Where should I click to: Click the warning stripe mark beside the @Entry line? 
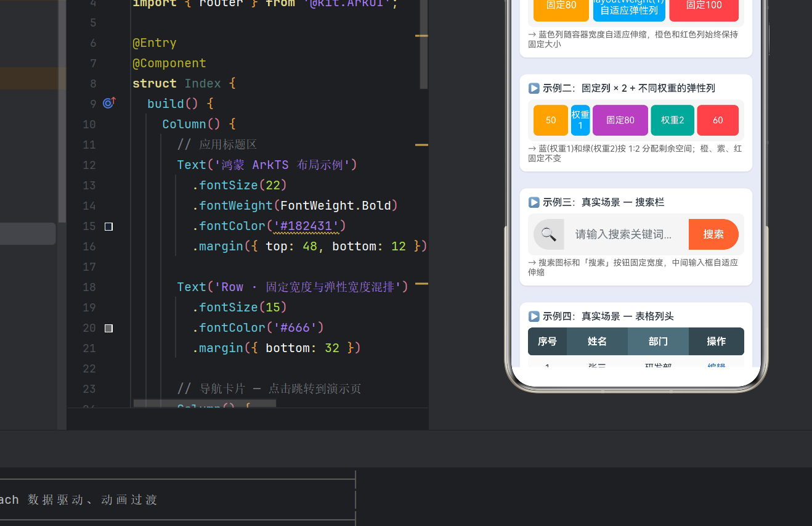click(421, 36)
